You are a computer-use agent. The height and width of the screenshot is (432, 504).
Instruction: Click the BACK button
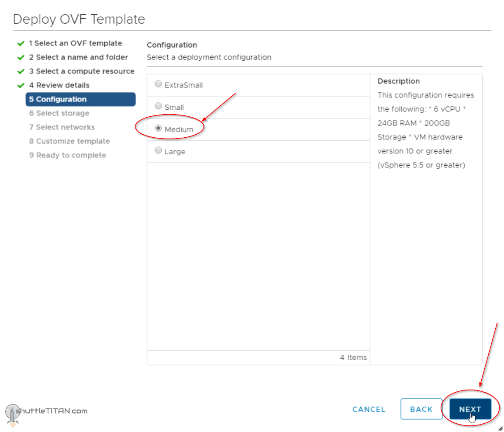pyautogui.click(x=421, y=409)
